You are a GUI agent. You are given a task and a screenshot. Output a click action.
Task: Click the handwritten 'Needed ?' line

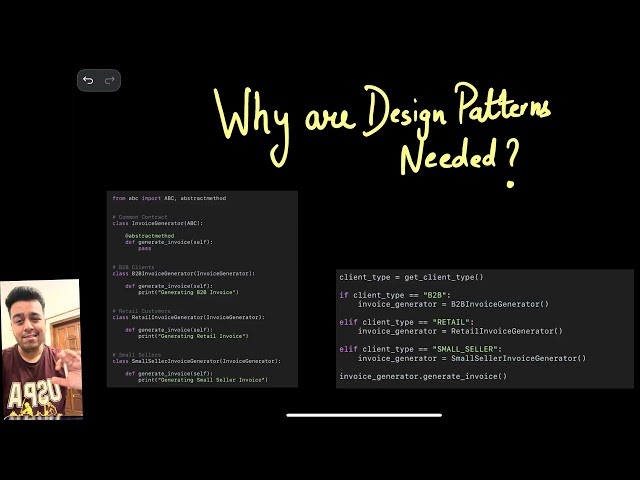[460, 161]
